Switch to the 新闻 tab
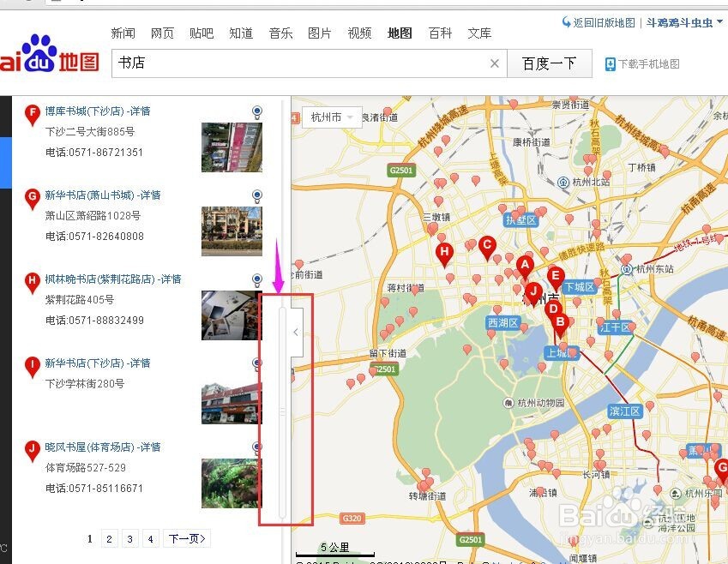The height and width of the screenshot is (564, 728). (x=123, y=33)
